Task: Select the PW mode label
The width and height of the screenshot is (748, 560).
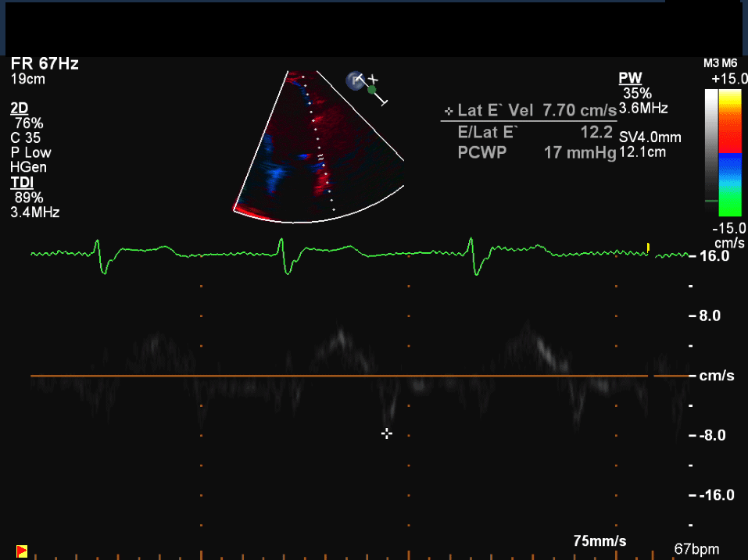Action: pos(630,78)
